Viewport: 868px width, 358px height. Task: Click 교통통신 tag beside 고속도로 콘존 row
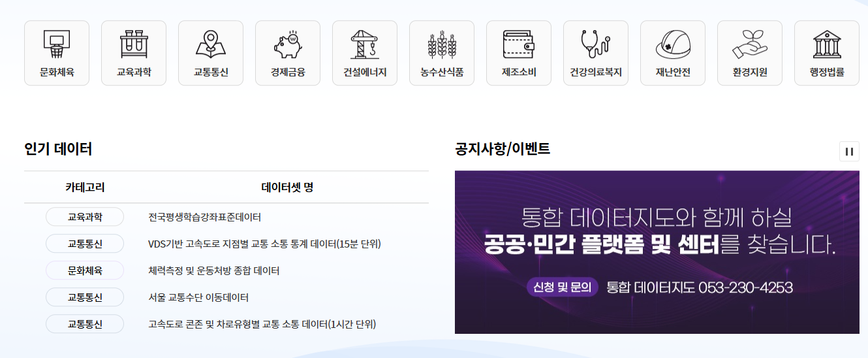tap(85, 324)
